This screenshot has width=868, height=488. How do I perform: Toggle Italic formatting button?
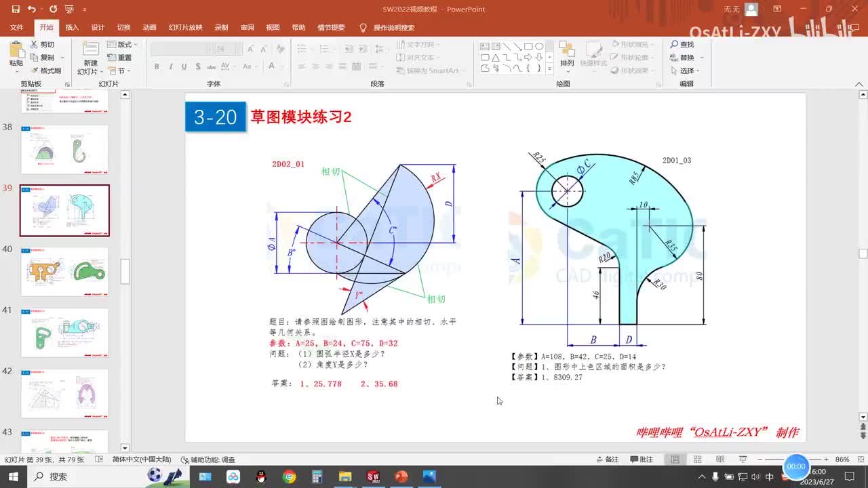pyautogui.click(x=170, y=66)
